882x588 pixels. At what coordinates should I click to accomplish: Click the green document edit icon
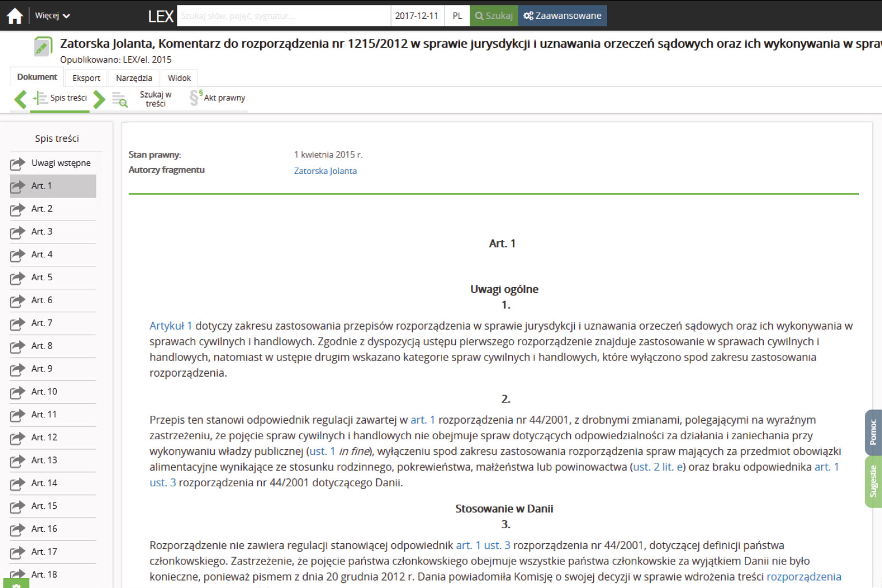(x=42, y=47)
